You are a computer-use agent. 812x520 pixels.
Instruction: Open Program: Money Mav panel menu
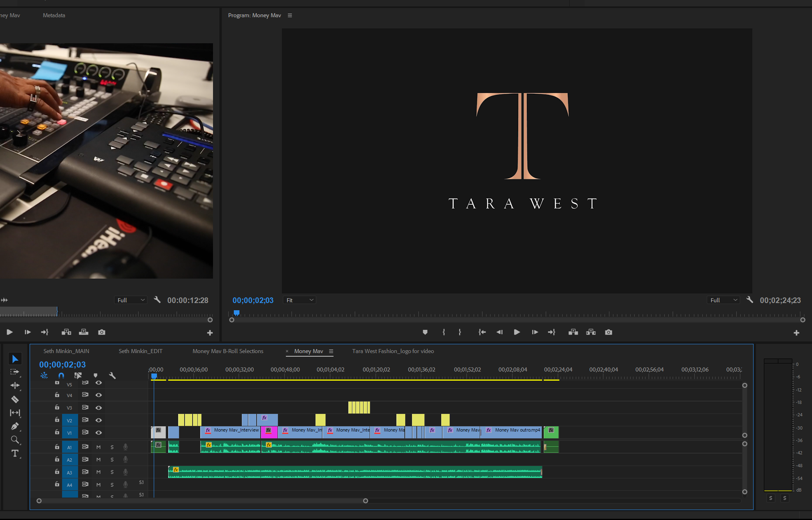click(x=290, y=15)
